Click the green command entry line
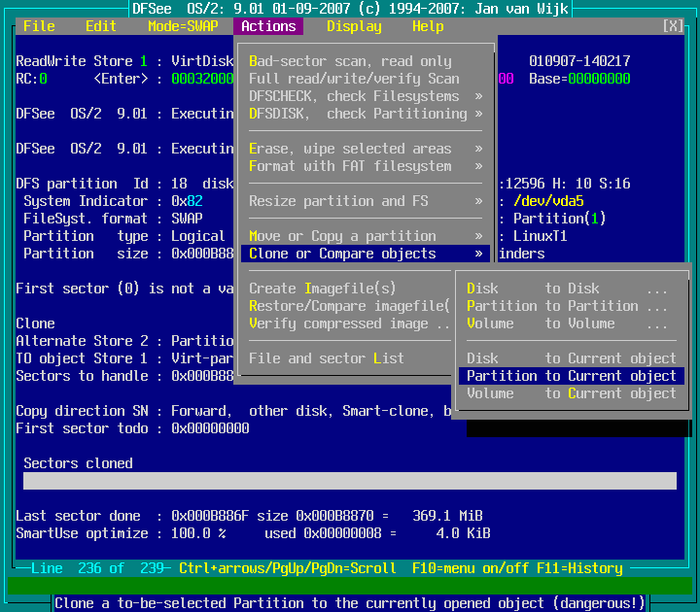 (x=350, y=586)
